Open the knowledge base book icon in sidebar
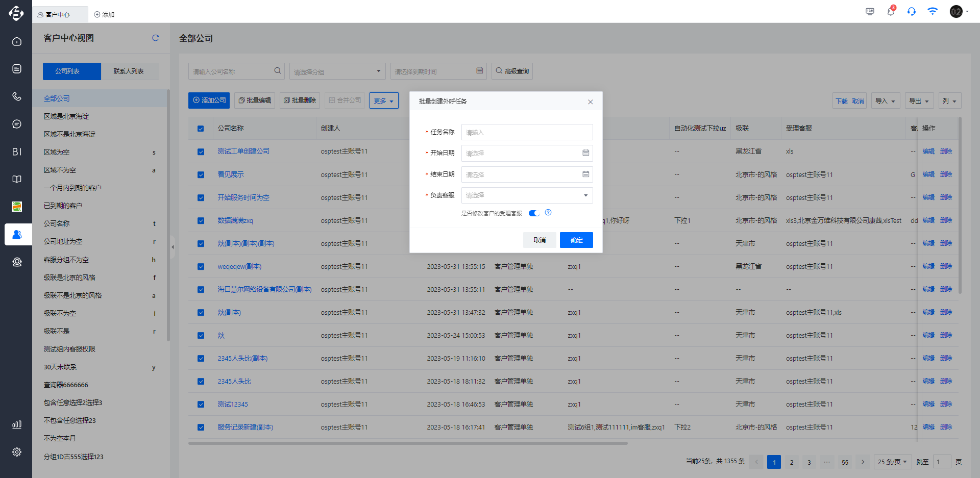The image size is (980, 478). click(x=16, y=179)
